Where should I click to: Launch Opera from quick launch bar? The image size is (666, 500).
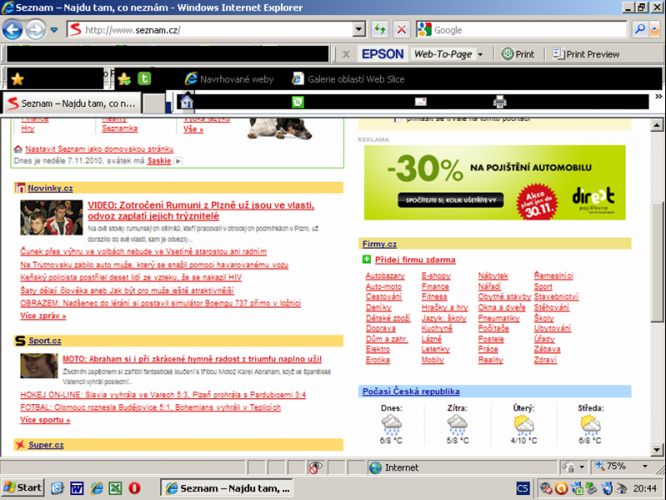click(x=134, y=488)
